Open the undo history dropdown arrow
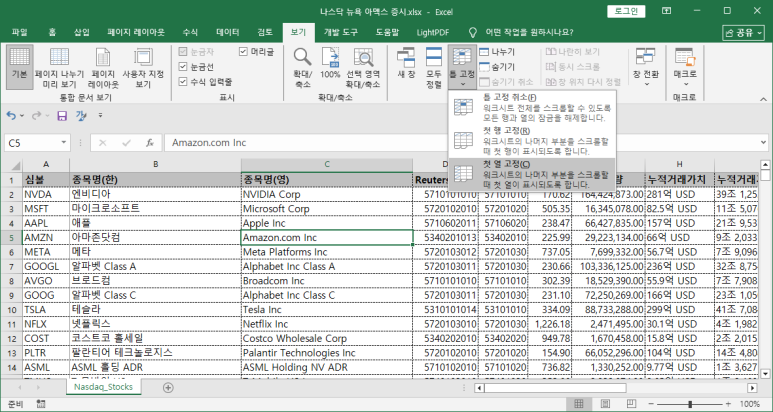The height and width of the screenshot is (412, 773). tap(22, 116)
